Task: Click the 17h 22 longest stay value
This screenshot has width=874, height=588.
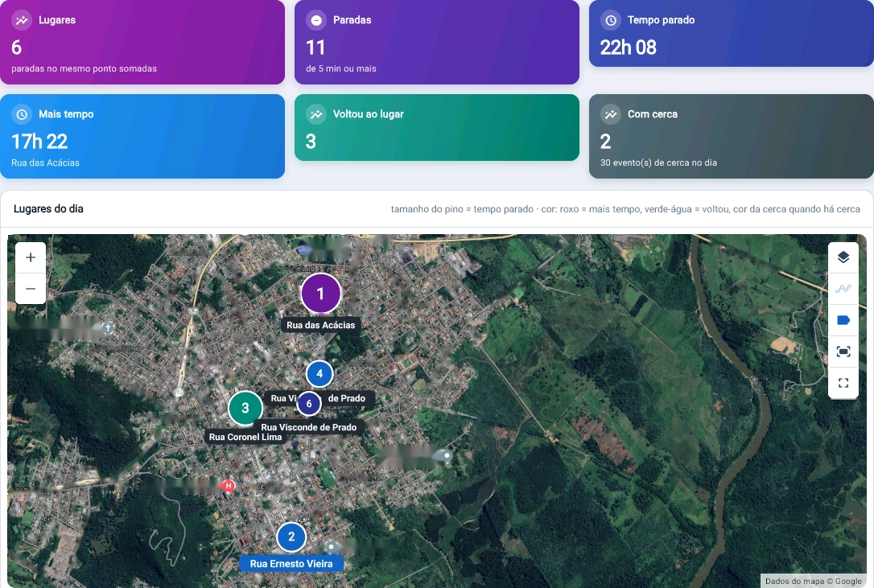Action: pyautogui.click(x=39, y=142)
